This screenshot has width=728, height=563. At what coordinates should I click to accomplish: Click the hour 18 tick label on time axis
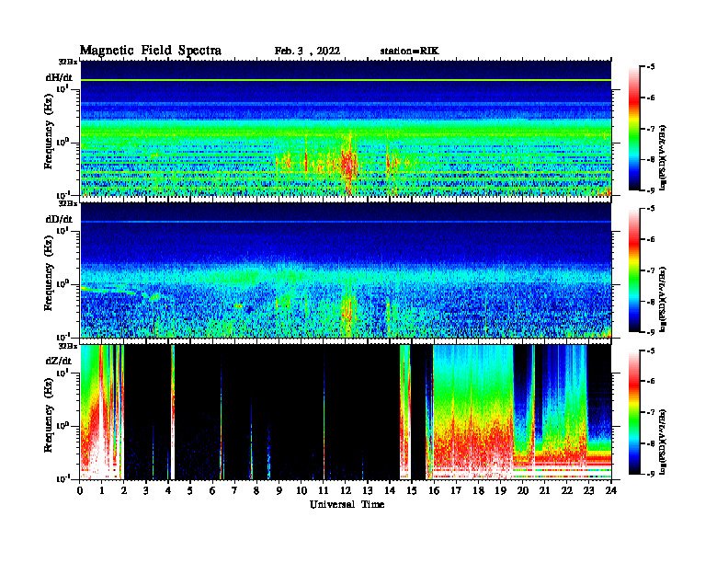[478, 490]
